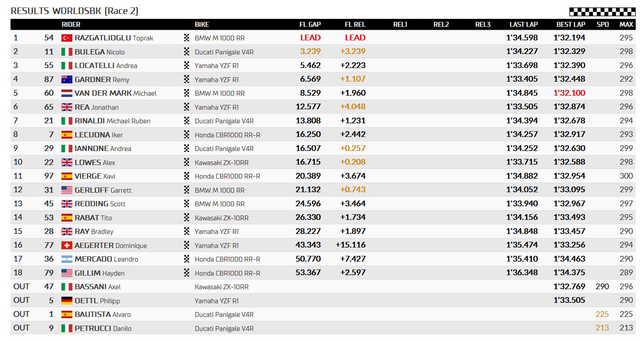The width and height of the screenshot is (644, 341).
Task: Select the REL2 column header
Action: pyautogui.click(x=441, y=25)
